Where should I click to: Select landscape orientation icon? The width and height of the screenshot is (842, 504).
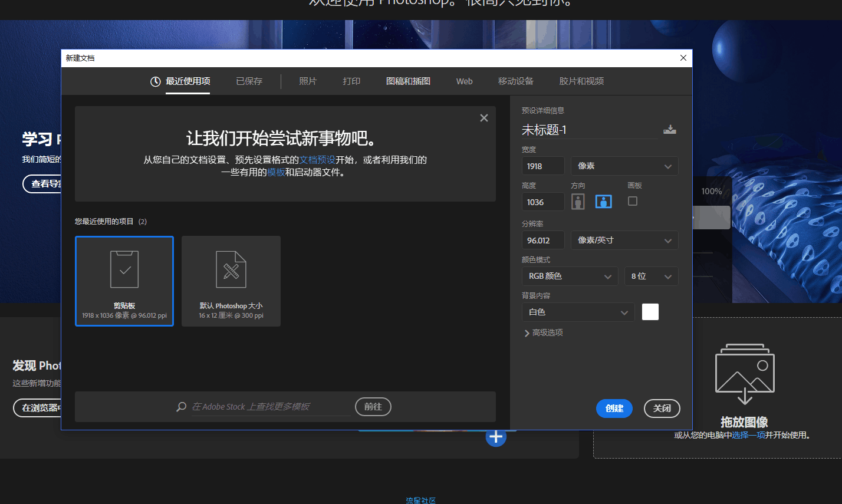coord(603,202)
